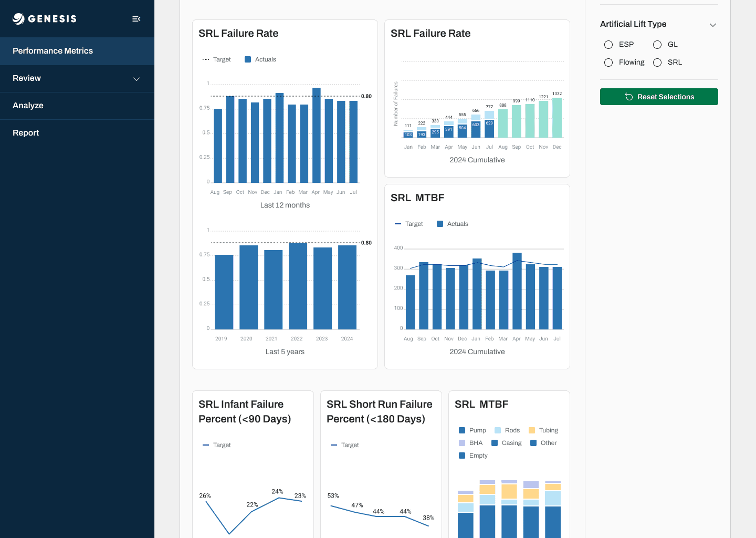Toggle the Rods legend swatch
This screenshot has width=756, height=538.
(x=498, y=430)
